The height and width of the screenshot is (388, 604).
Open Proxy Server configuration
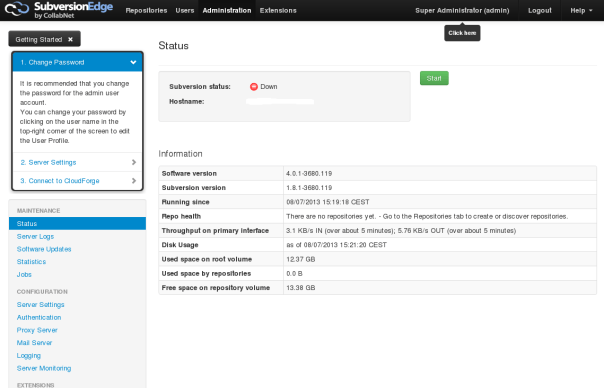37,330
